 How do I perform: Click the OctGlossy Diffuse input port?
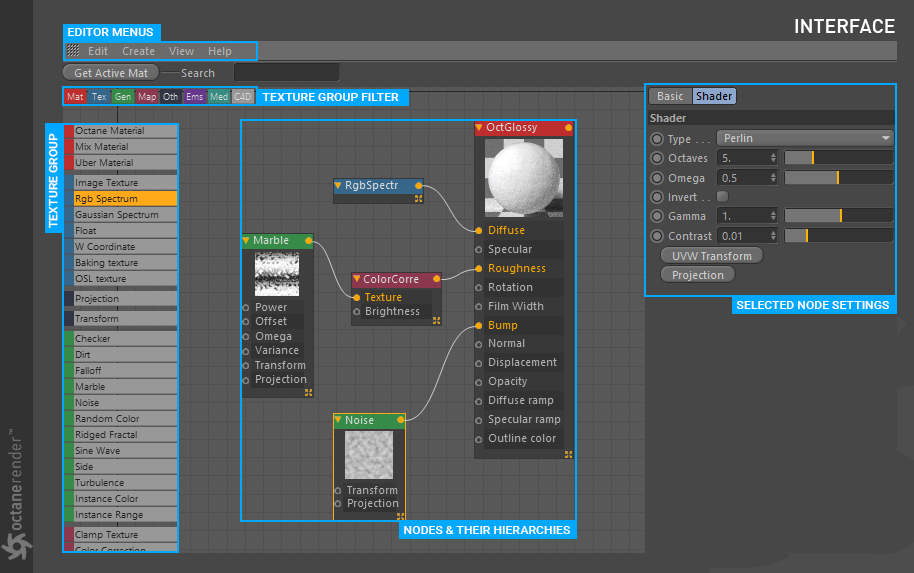[x=479, y=231]
